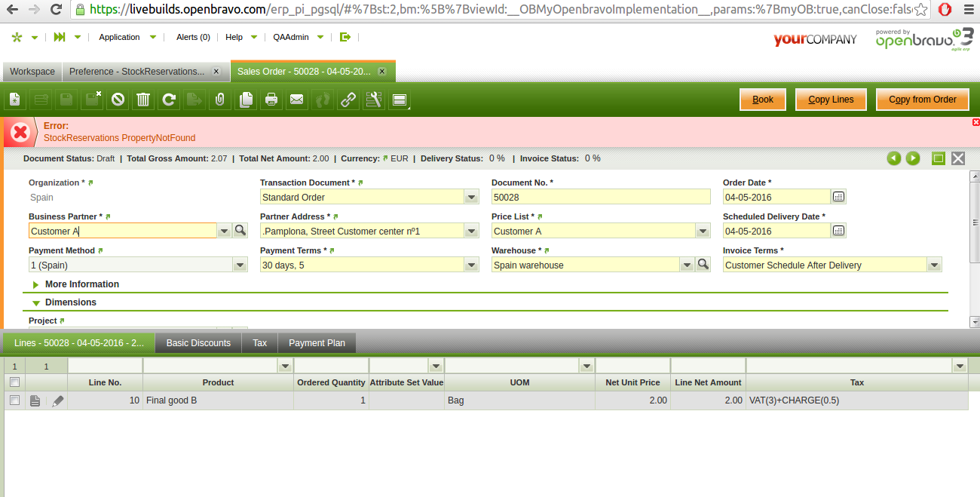Select all lines header checkbox
The image size is (980, 497).
(x=14, y=382)
